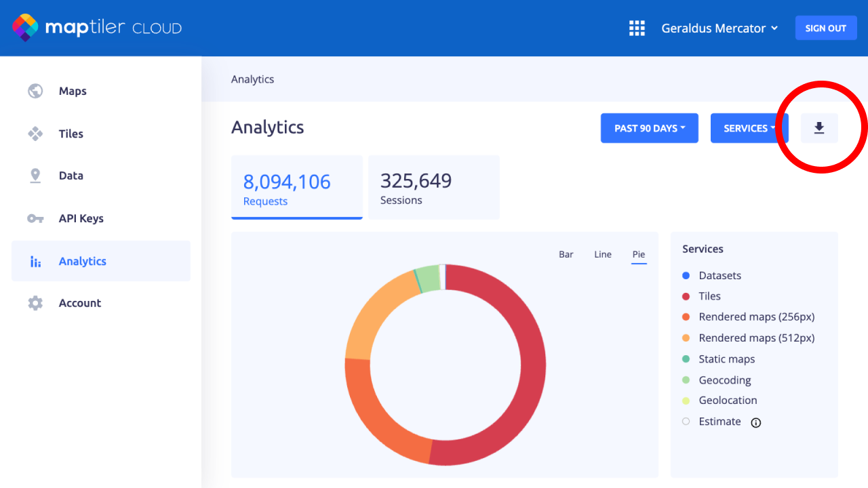868x488 pixels.
Task: Toggle the Tiles series in legend
Action: (x=709, y=296)
